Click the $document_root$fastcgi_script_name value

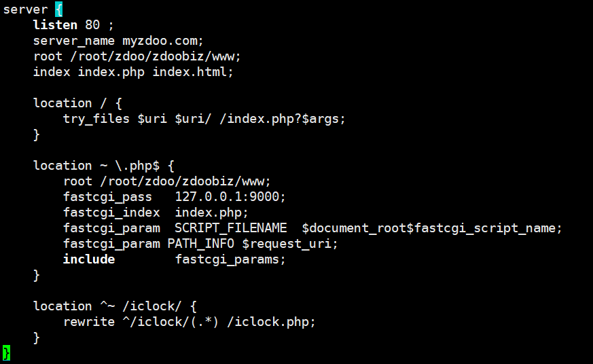pos(432,228)
